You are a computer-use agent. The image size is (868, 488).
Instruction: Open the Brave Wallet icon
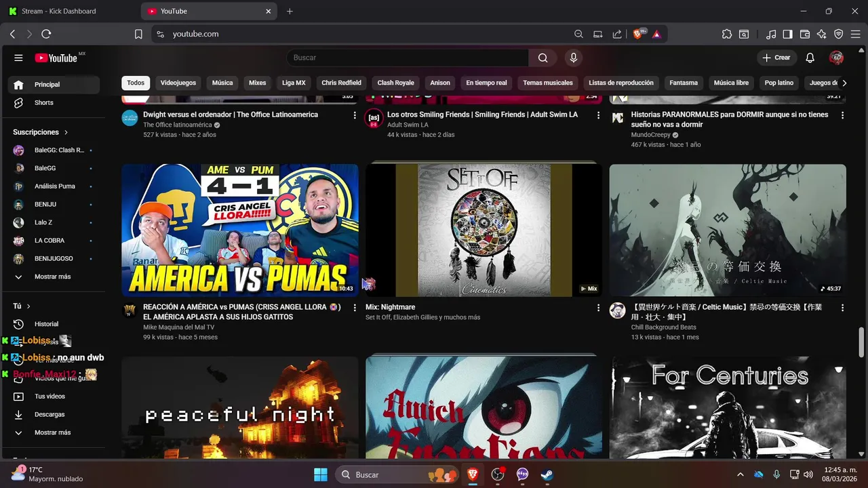pyautogui.click(x=805, y=34)
